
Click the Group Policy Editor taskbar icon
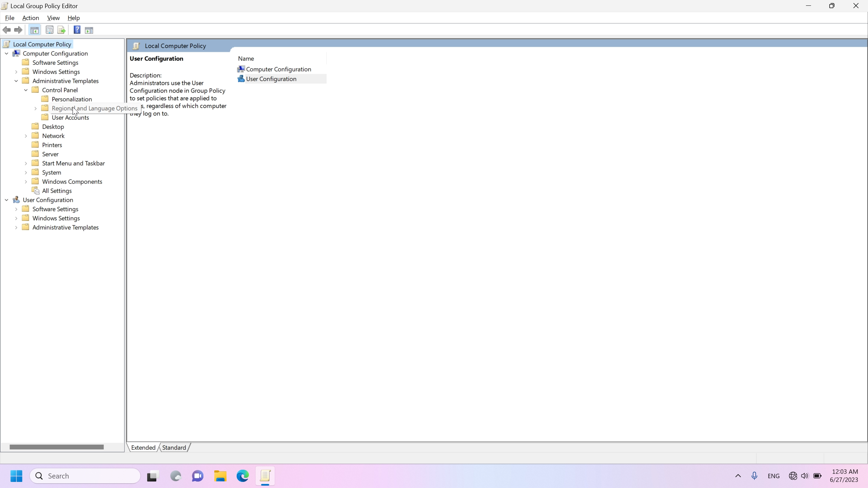(265, 476)
